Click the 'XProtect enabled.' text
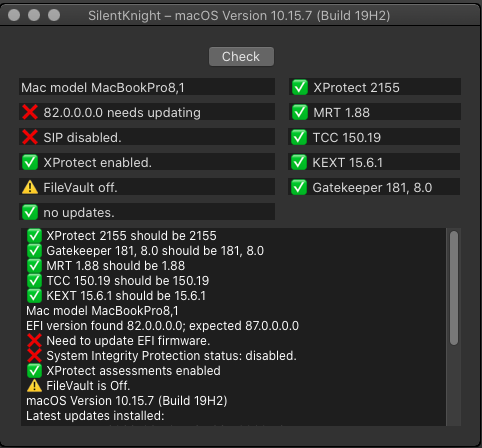This screenshot has height=448, width=482. (97, 163)
